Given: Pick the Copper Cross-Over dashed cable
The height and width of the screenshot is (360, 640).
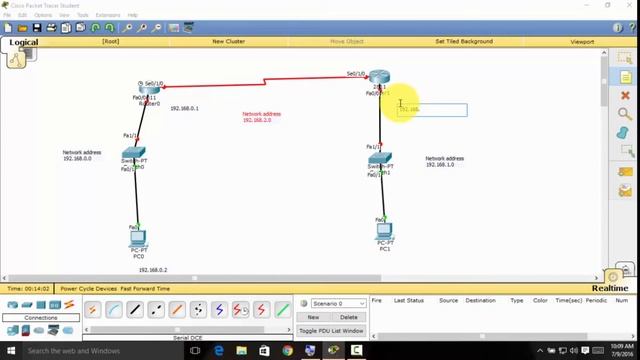Looking at the screenshot, I should tap(156, 310).
